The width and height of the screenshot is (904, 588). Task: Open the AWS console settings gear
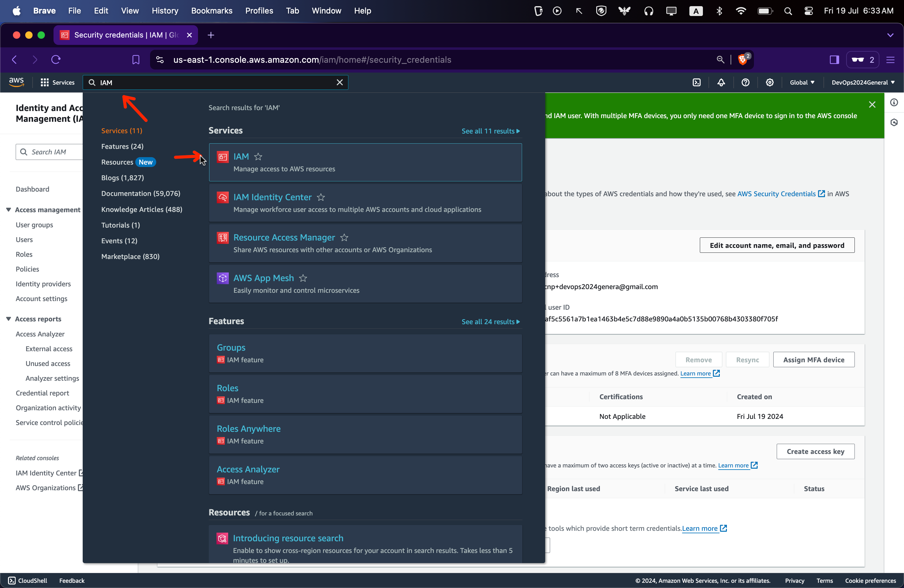[770, 82]
